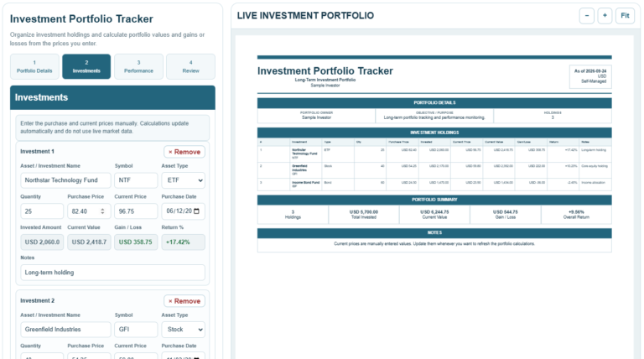Edit the Long-term holding notes field
The width and height of the screenshot is (644, 359).
pos(112,273)
